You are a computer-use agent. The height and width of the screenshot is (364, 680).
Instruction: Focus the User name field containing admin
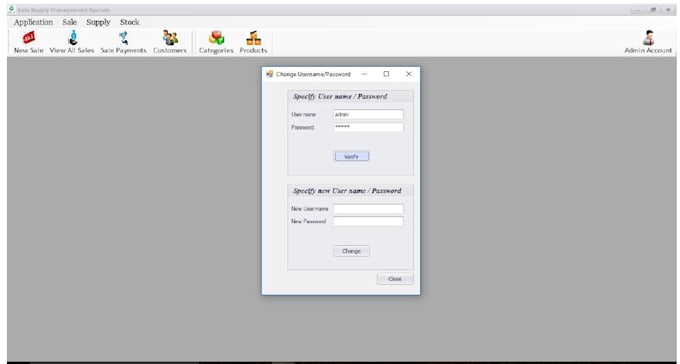[x=368, y=115]
